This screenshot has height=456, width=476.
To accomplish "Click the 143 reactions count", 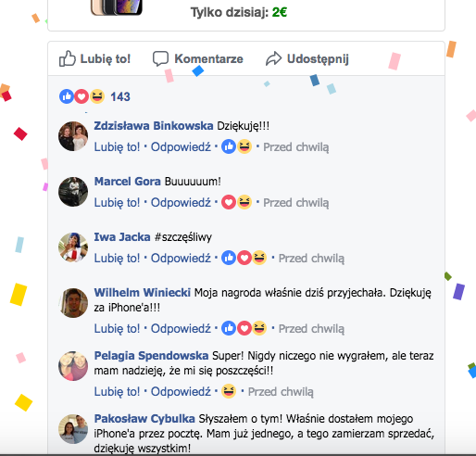I will pyautogui.click(x=120, y=96).
